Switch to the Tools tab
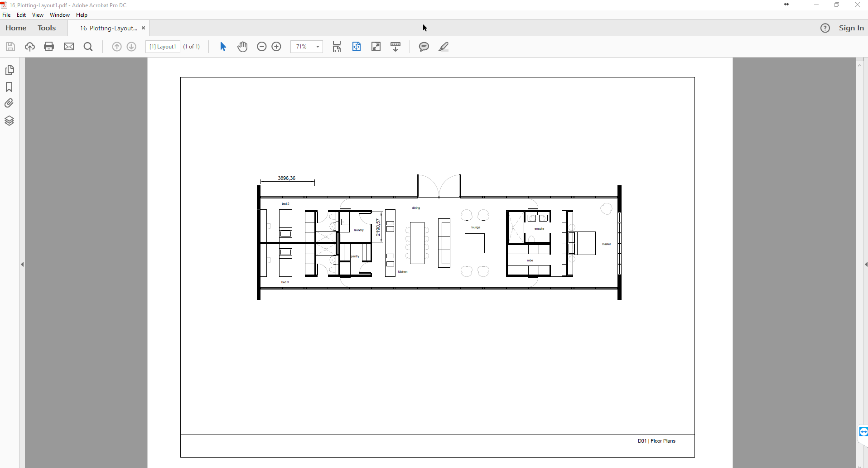 pos(47,28)
